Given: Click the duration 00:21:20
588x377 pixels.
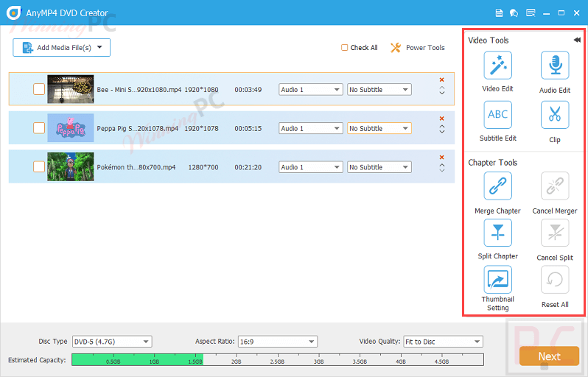Looking at the screenshot, I should tap(248, 167).
